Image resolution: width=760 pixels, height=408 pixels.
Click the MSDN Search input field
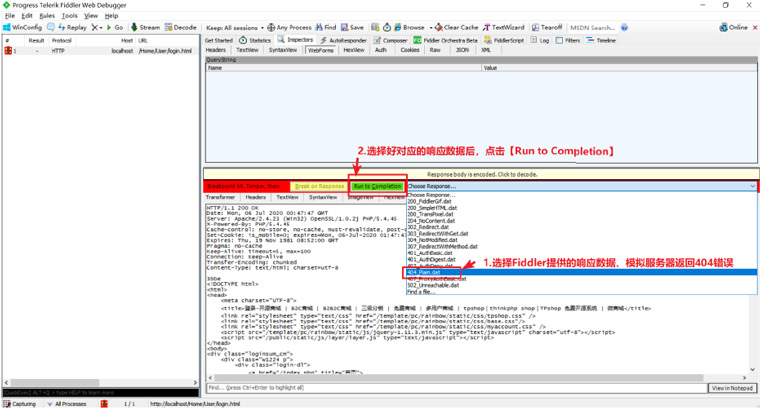point(592,28)
